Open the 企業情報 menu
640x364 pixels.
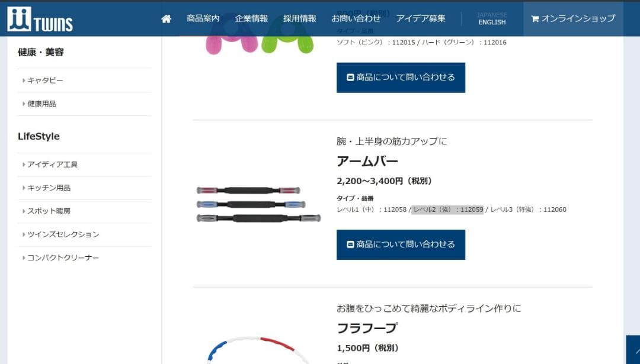pyautogui.click(x=251, y=18)
